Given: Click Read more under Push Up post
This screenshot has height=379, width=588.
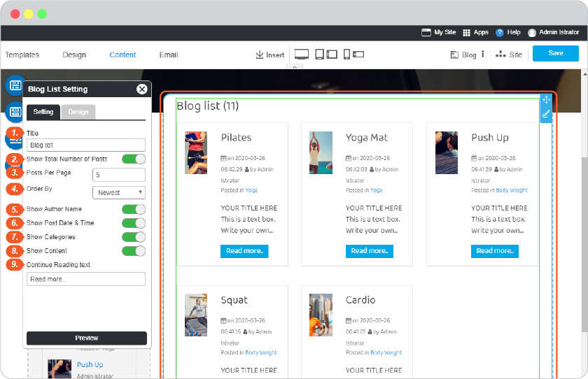Looking at the screenshot, I should click(495, 251).
